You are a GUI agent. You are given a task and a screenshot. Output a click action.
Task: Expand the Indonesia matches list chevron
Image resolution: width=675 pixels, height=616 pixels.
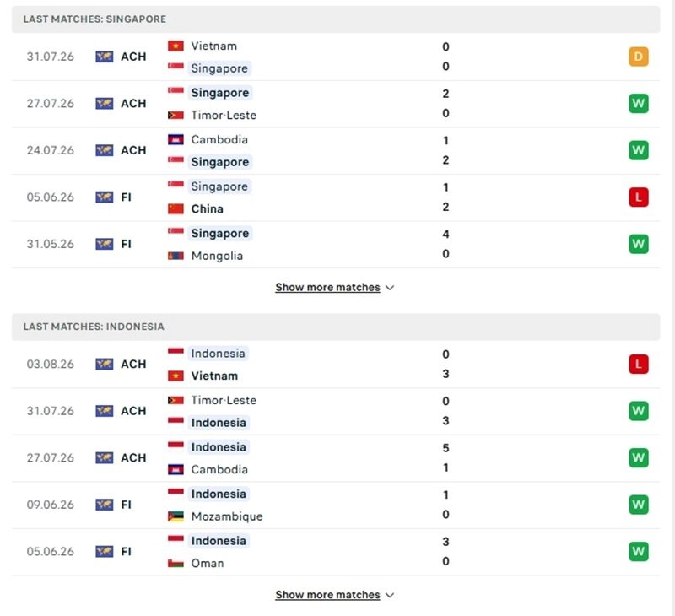coord(390,595)
